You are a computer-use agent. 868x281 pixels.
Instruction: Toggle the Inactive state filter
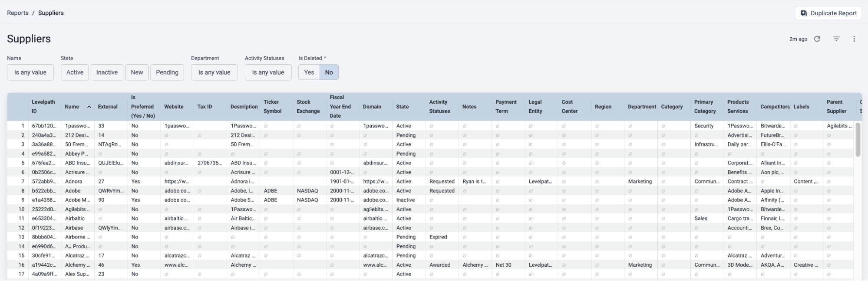[107, 72]
